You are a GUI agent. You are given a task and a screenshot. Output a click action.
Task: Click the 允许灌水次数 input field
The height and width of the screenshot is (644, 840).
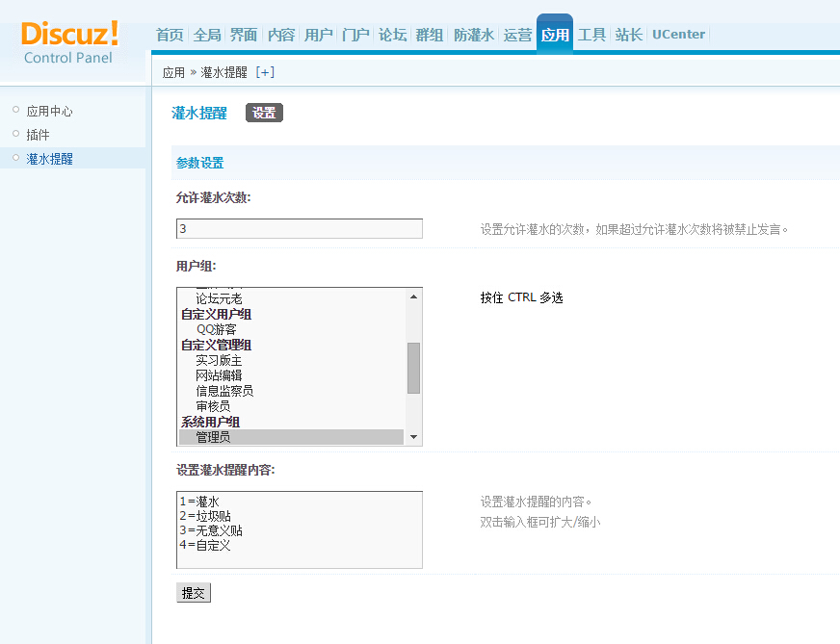click(299, 229)
